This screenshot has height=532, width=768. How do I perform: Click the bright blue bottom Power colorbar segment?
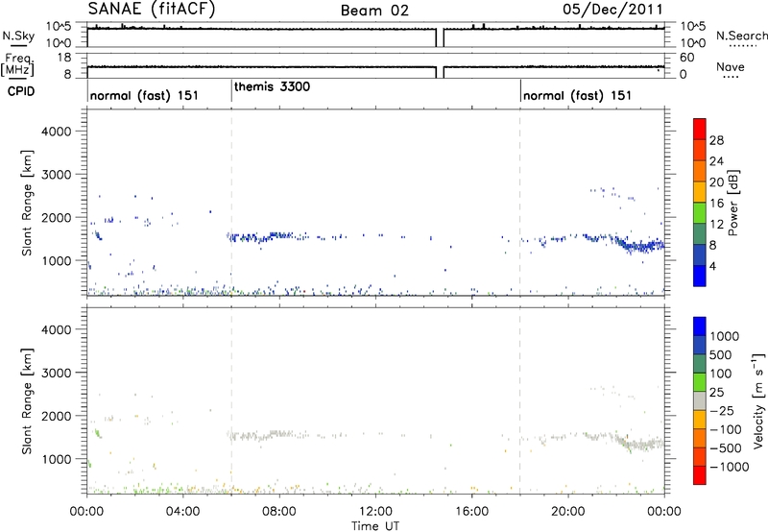coord(700,276)
